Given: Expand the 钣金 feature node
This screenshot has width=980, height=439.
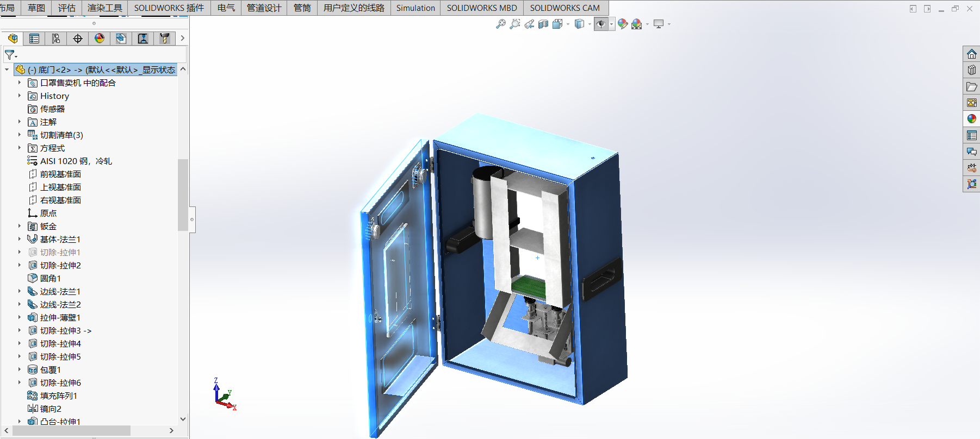Looking at the screenshot, I should point(20,226).
